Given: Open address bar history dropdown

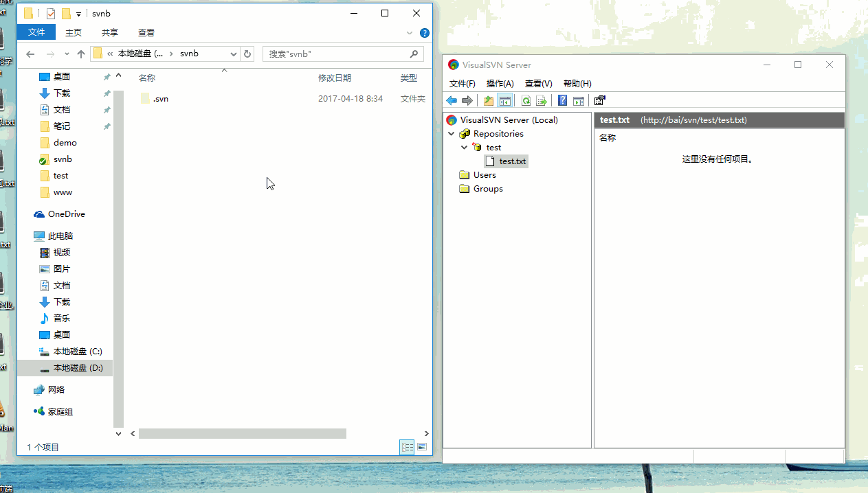Looking at the screenshot, I should [x=233, y=54].
